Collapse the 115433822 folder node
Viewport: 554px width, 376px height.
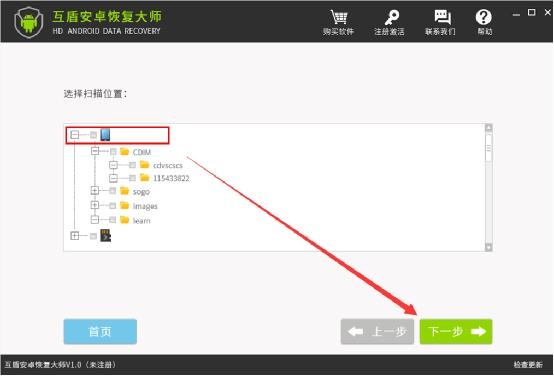click(x=113, y=178)
